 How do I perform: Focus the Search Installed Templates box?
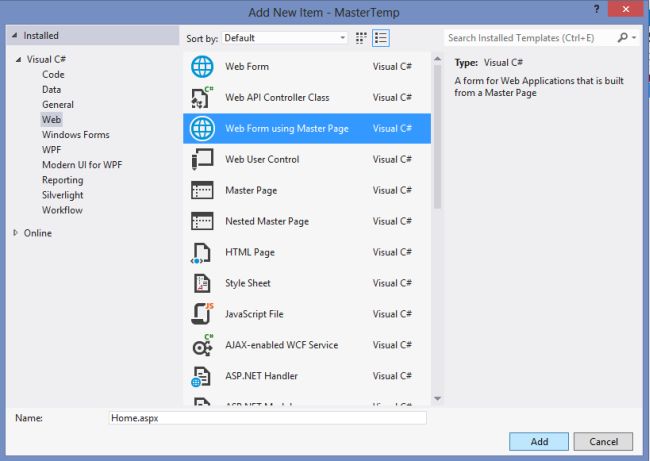coord(531,38)
